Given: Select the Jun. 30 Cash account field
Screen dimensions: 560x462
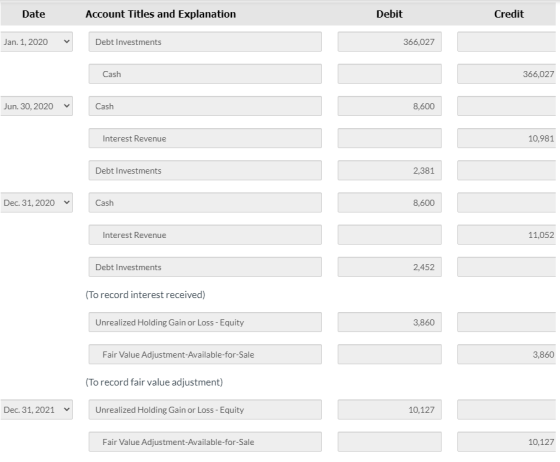Looking at the screenshot, I should (x=205, y=106).
